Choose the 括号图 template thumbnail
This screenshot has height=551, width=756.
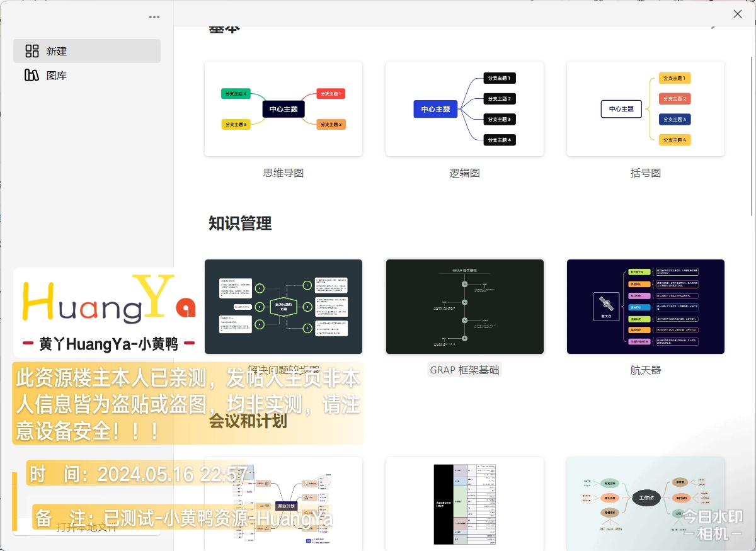645,109
